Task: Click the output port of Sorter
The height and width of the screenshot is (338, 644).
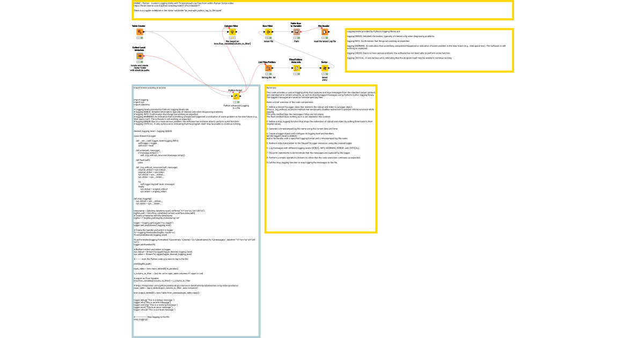Action: click(x=328, y=68)
